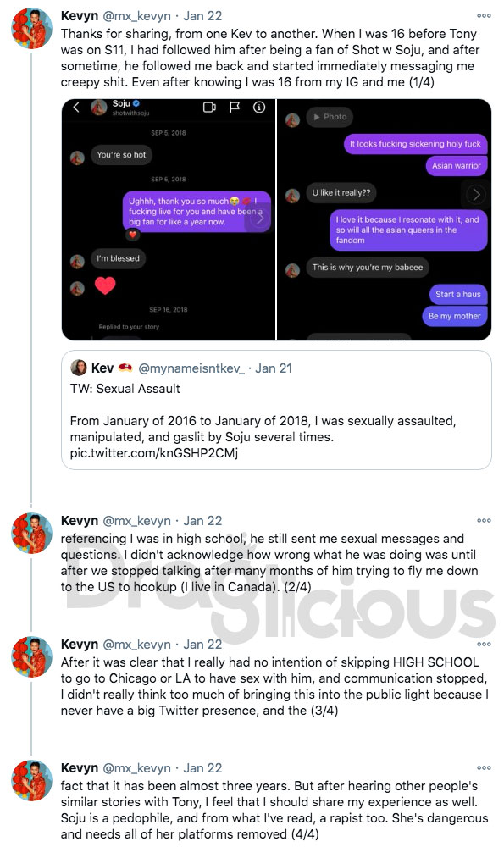504x847 pixels.
Task: Open more options on the (4/4) tweet
Action: click(484, 767)
